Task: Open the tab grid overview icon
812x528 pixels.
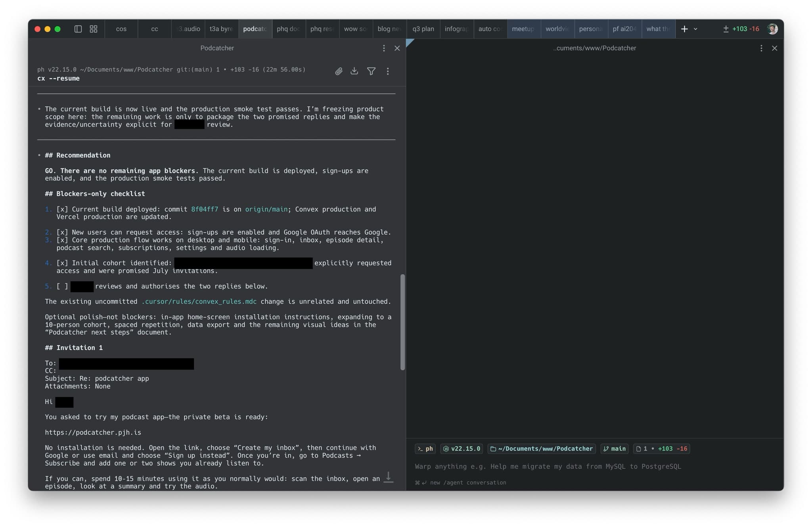Action: point(94,29)
